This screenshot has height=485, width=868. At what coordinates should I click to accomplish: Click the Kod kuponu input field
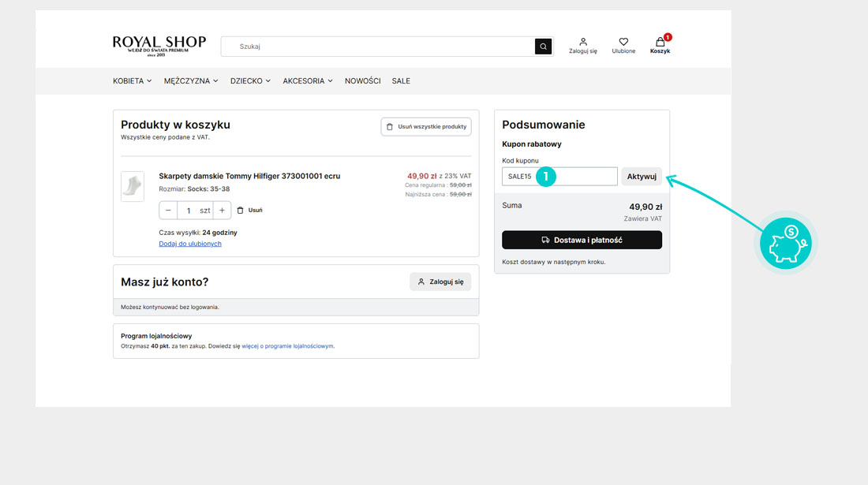pyautogui.click(x=559, y=177)
